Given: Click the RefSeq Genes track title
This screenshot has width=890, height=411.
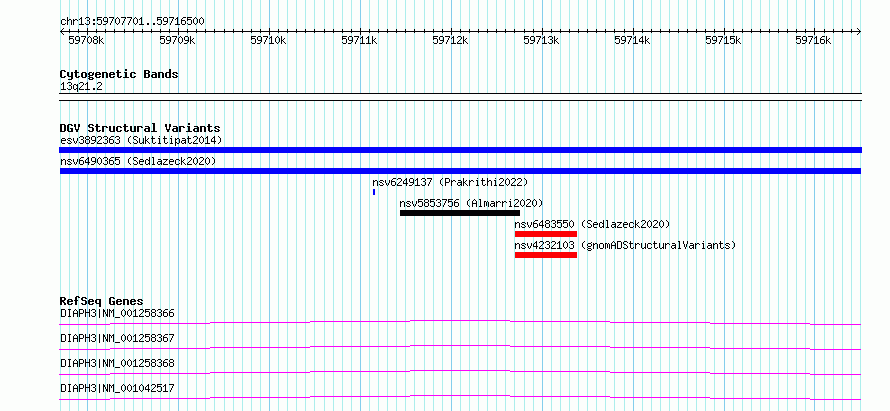Looking at the screenshot, I should click(x=102, y=301).
